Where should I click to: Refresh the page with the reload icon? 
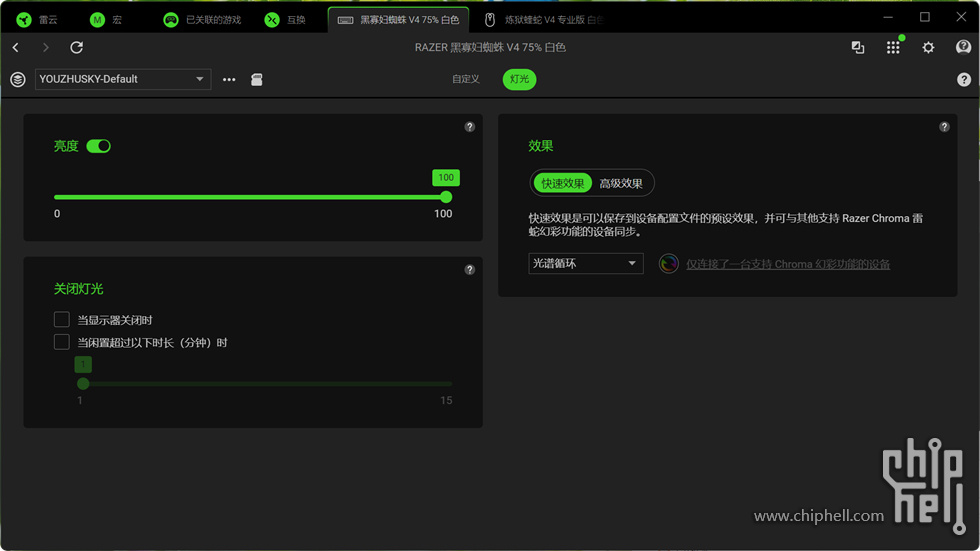click(x=76, y=47)
